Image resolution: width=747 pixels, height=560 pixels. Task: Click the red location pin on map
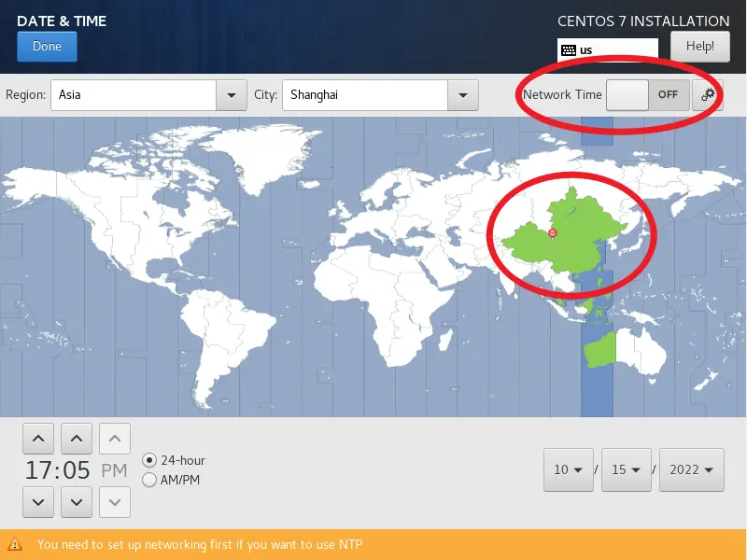[x=552, y=233]
